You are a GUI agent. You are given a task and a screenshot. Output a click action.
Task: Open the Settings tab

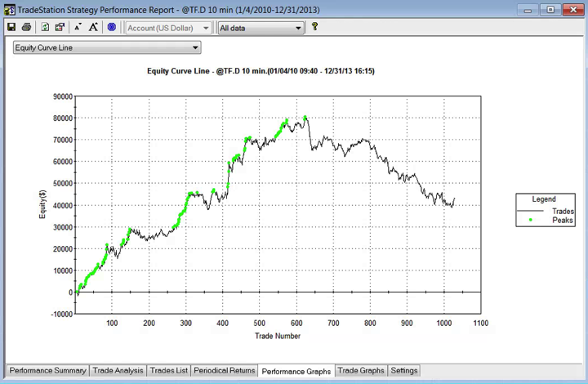point(404,370)
